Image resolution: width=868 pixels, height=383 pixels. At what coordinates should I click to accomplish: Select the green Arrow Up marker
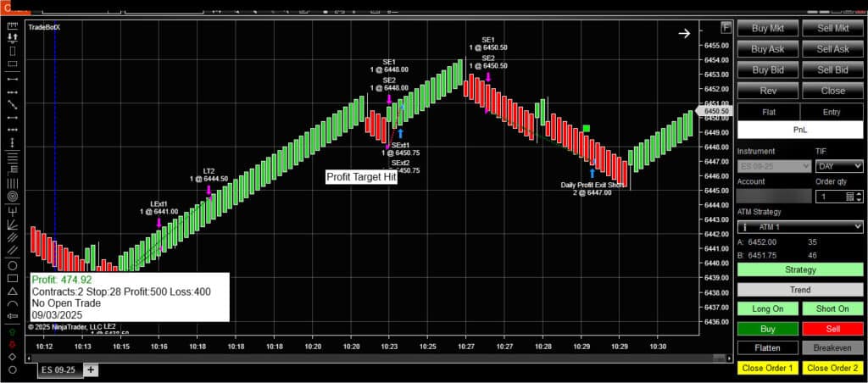[12, 331]
